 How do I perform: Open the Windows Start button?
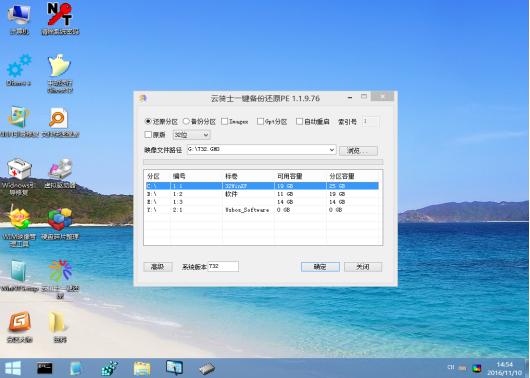(13, 368)
